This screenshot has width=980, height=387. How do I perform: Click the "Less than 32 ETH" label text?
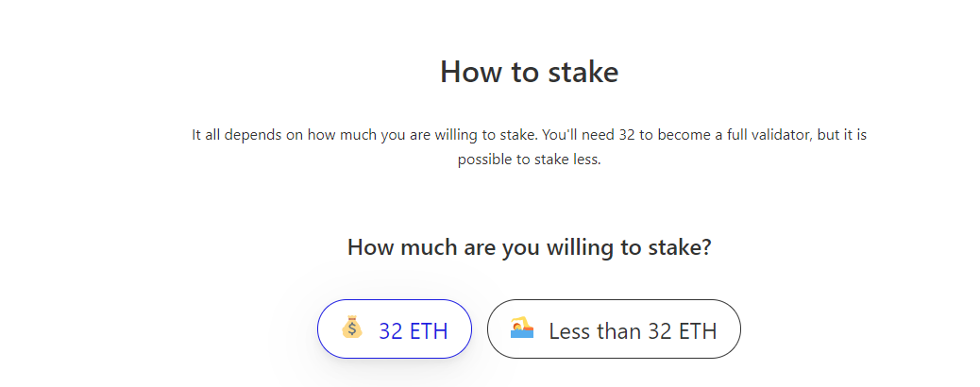coord(633,330)
